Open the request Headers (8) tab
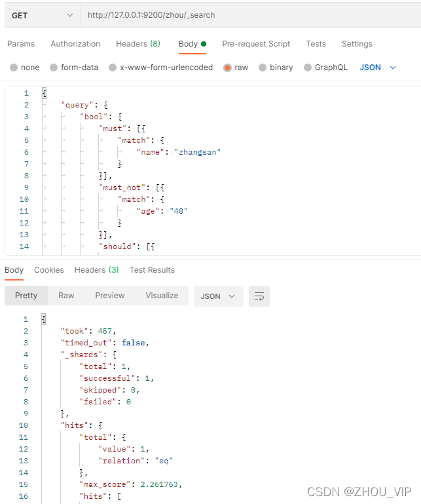The image size is (421, 504). (138, 44)
